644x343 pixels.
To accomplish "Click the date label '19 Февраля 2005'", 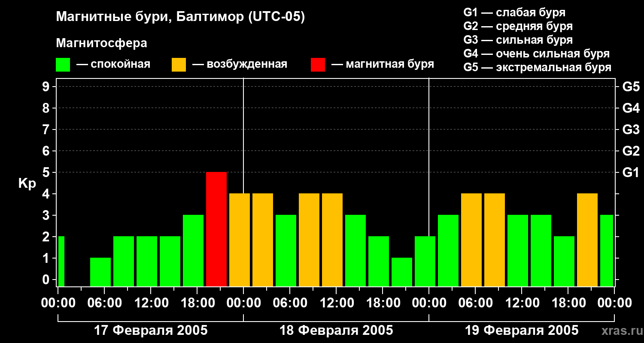I will point(522,331).
